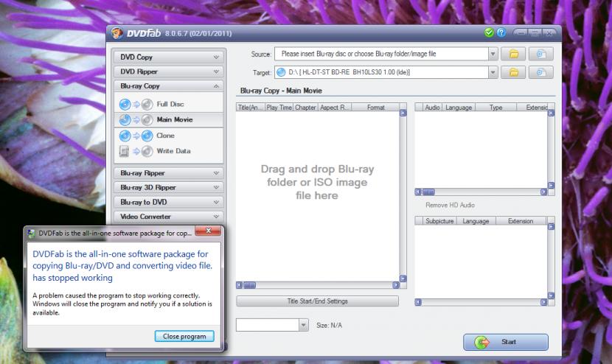This screenshot has width=612, height=364.
Task: Browse Target folder with yellow folder icon
Action: click(x=513, y=72)
